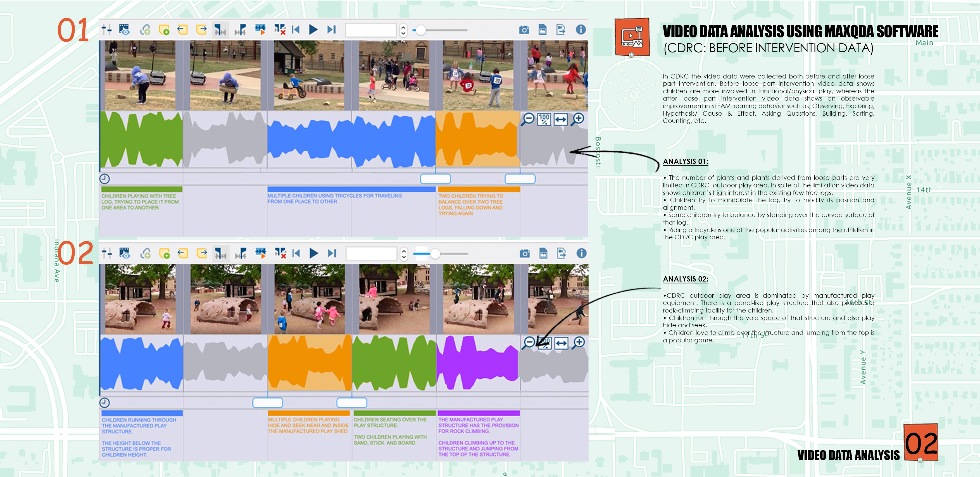Click the time position field in panel 01

(370, 30)
